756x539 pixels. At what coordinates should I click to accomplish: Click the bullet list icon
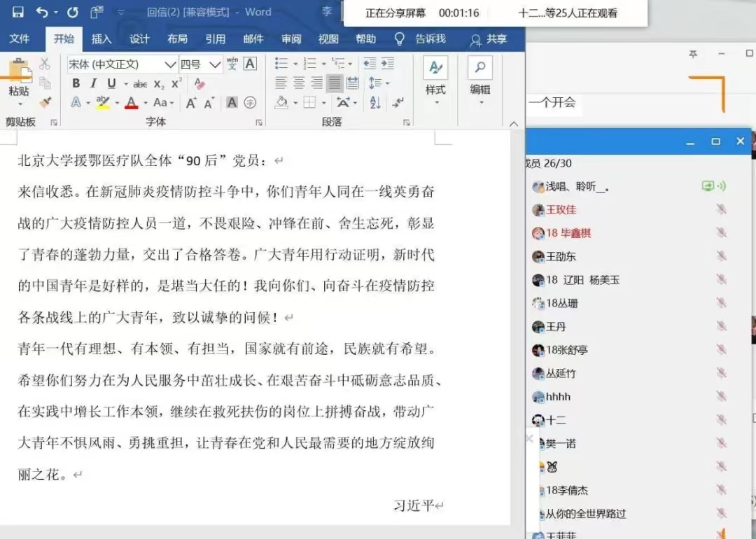[281, 64]
